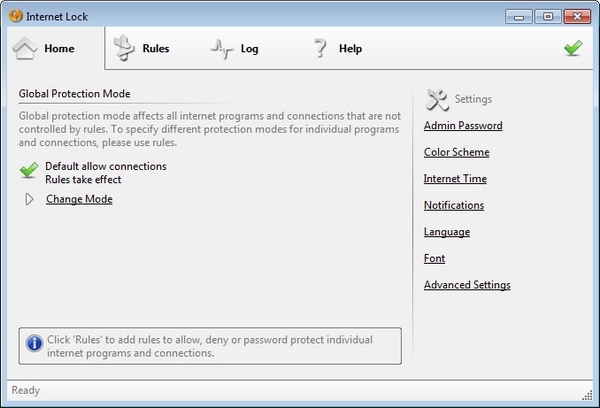This screenshot has height=408, width=600.
Task: Open Internet Time settings
Action: tap(455, 179)
